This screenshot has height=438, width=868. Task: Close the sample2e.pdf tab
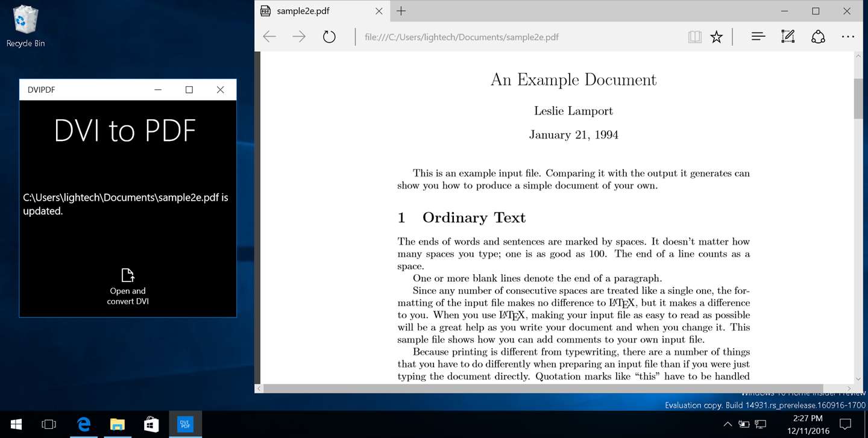coord(379,11)
